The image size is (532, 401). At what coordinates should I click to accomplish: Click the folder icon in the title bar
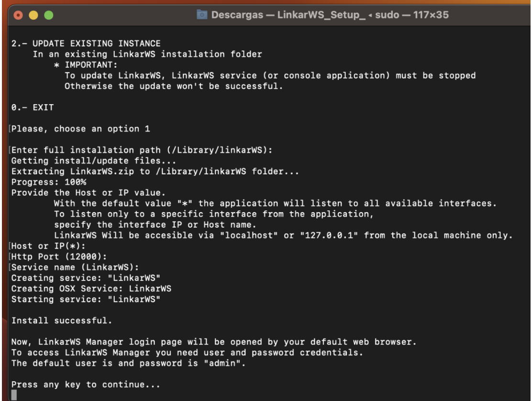coord(203,15)
